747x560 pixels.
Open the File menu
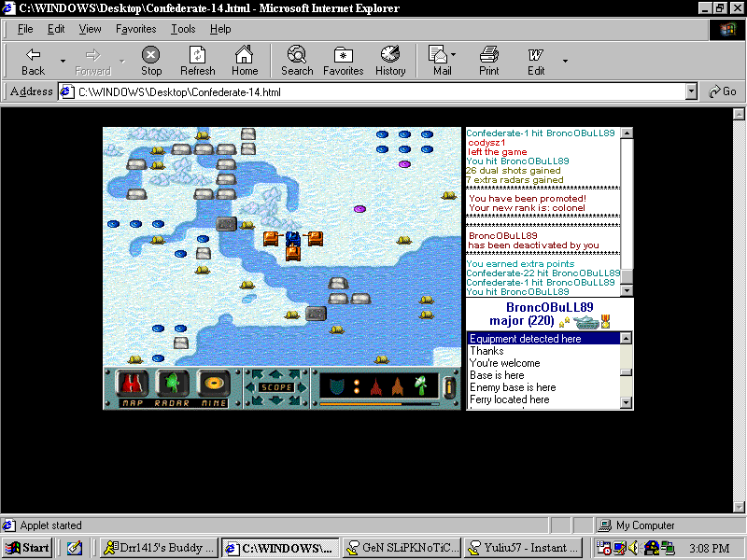[x=25, y=29]
